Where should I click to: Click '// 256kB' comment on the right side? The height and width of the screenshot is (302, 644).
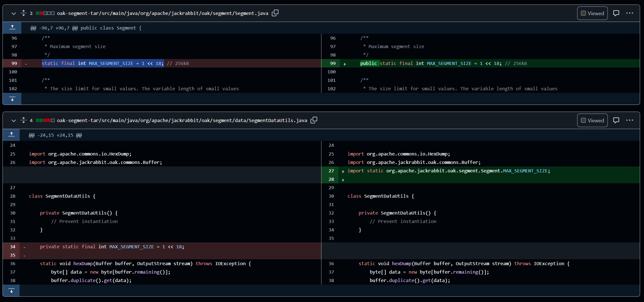pos(516,63)
